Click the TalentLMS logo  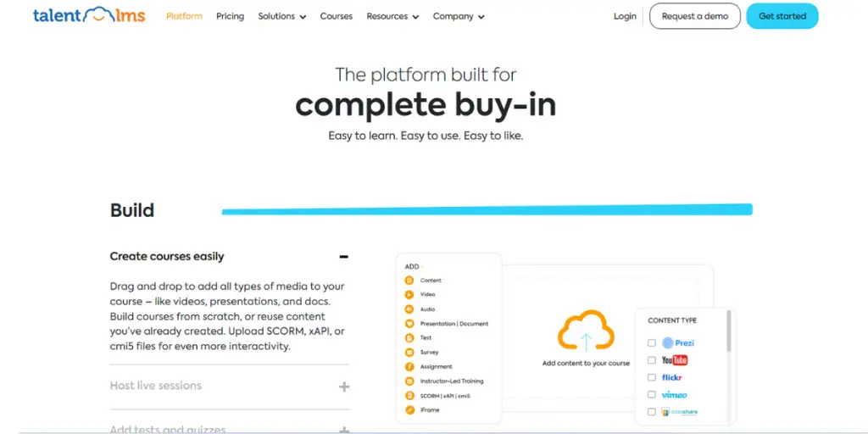click(x=89, y=16)
